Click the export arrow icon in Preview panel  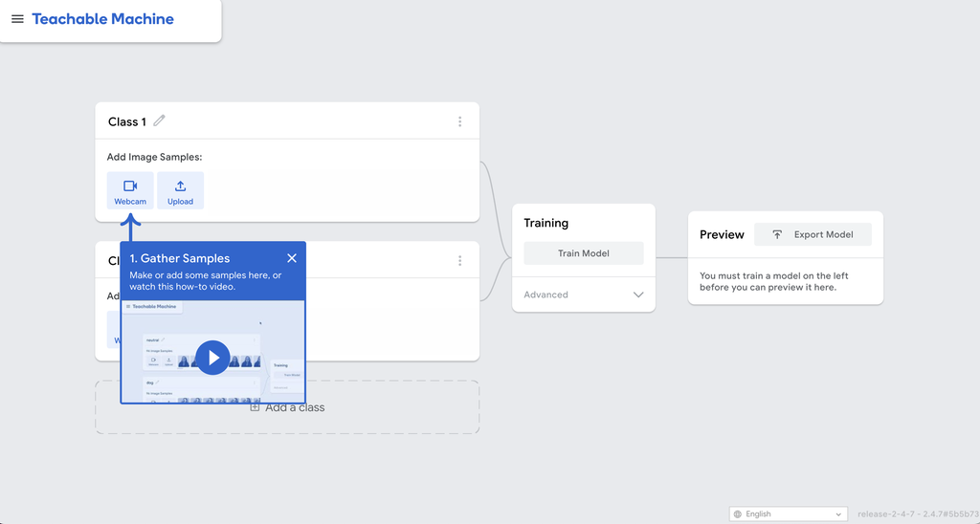pos(777,234)
